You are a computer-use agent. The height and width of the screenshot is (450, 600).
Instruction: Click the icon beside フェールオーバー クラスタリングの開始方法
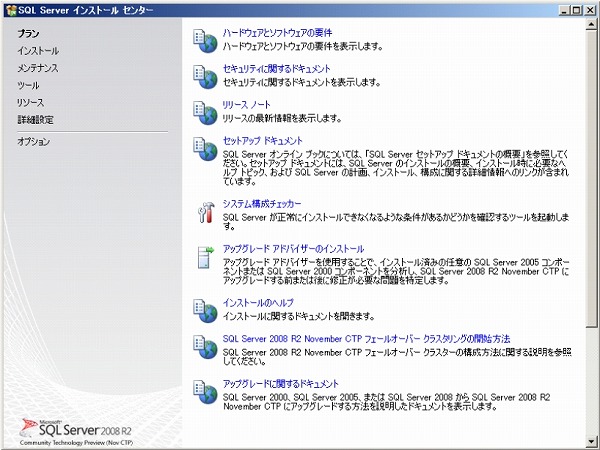pyautogui.click(x=205, y=347)
